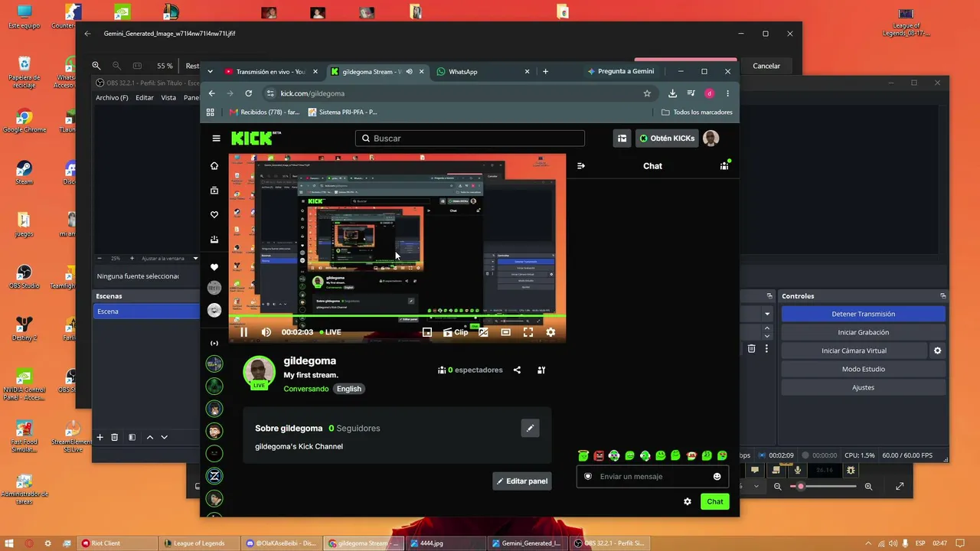Share the gildegoma channel

pyautogui.click(x=517, y=370)
